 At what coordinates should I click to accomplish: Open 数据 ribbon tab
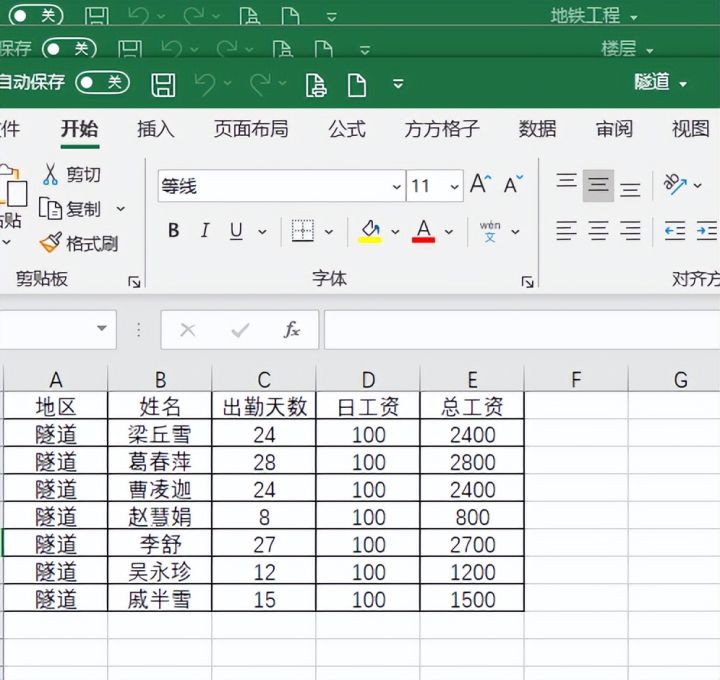(537, 129)
